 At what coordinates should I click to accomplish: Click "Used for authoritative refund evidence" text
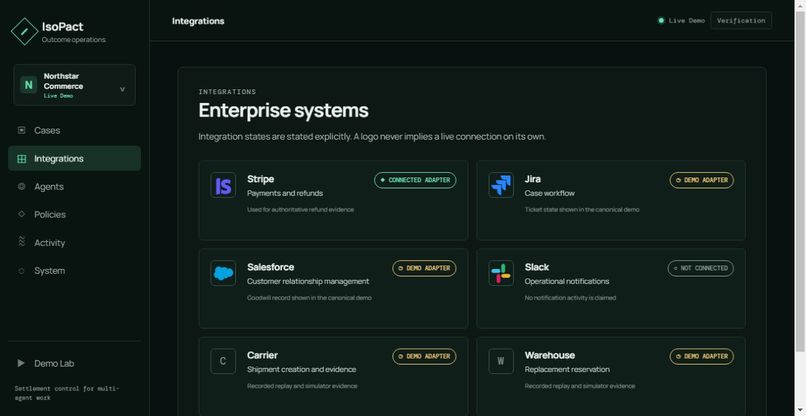click(x=300, y=209)
